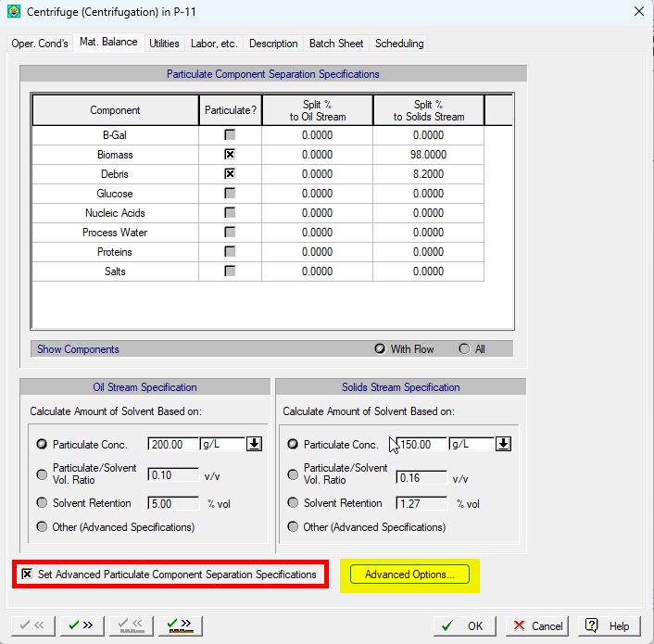Check Particulate checkbox for Glucose
Image resolution: width=654 pixels, height=644 pixels.
(x=230, y=193)
